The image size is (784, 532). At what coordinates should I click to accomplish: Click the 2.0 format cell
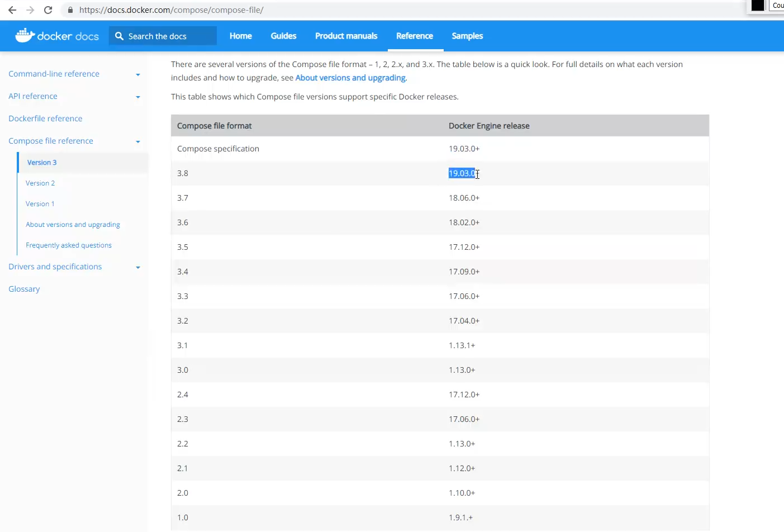click(183, 493)
